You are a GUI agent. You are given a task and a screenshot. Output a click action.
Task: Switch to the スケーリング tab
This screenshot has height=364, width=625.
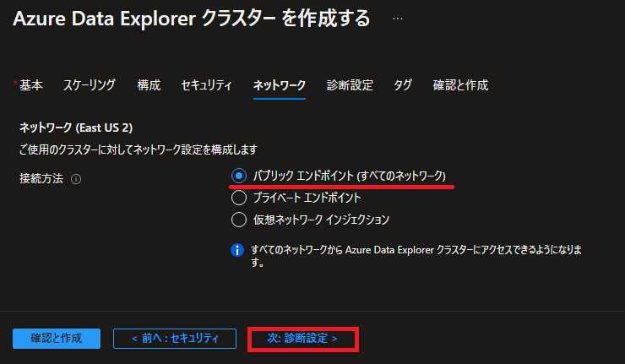pyautogui.click(x=90, y=85)
